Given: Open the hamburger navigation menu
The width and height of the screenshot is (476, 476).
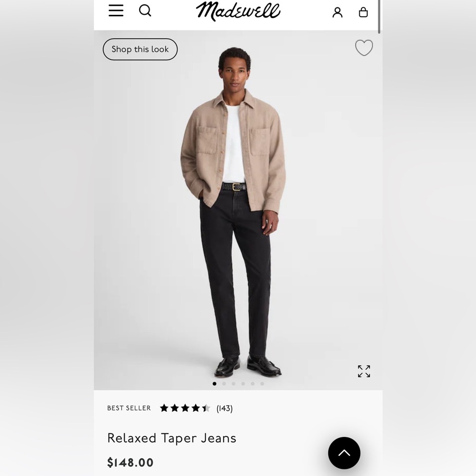Looking at the screenshot, I should (116, 10).
